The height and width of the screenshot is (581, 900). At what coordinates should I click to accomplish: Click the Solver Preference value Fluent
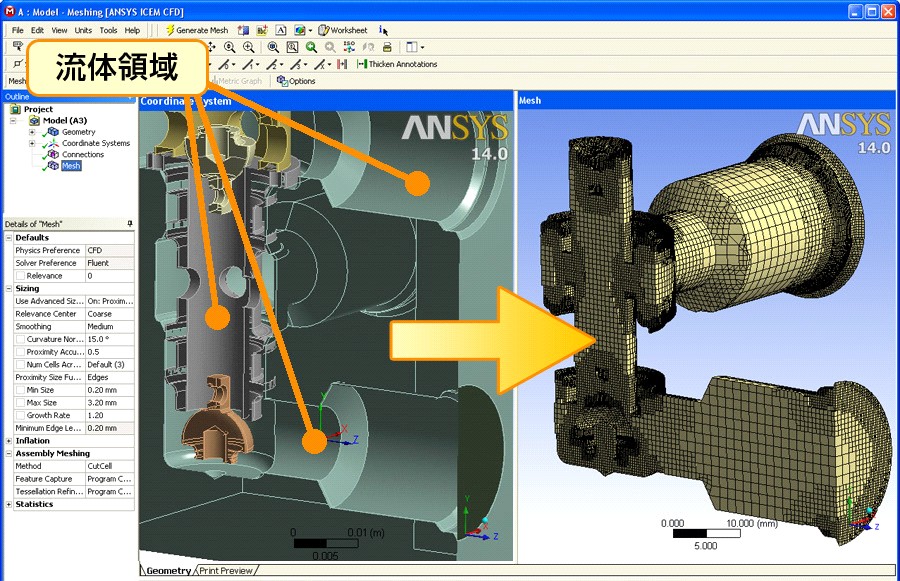110,263
